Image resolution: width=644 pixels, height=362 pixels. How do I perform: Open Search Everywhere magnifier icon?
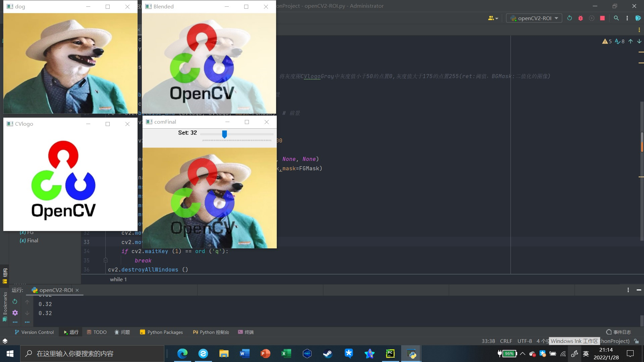coord(616,18)
